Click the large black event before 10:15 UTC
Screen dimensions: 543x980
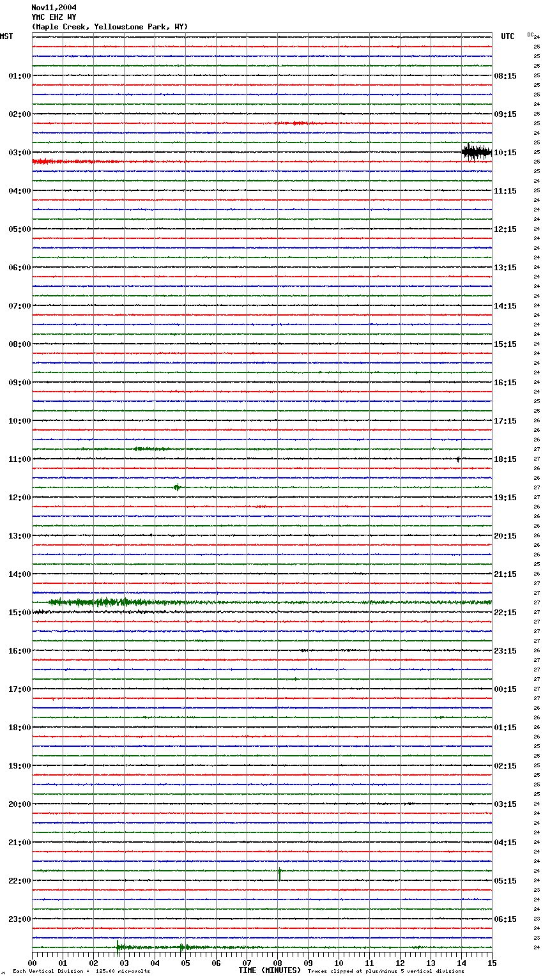[477, 152]
